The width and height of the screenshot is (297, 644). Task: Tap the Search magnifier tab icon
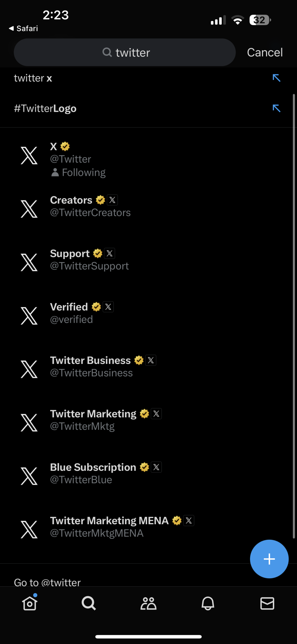[89, 603]
